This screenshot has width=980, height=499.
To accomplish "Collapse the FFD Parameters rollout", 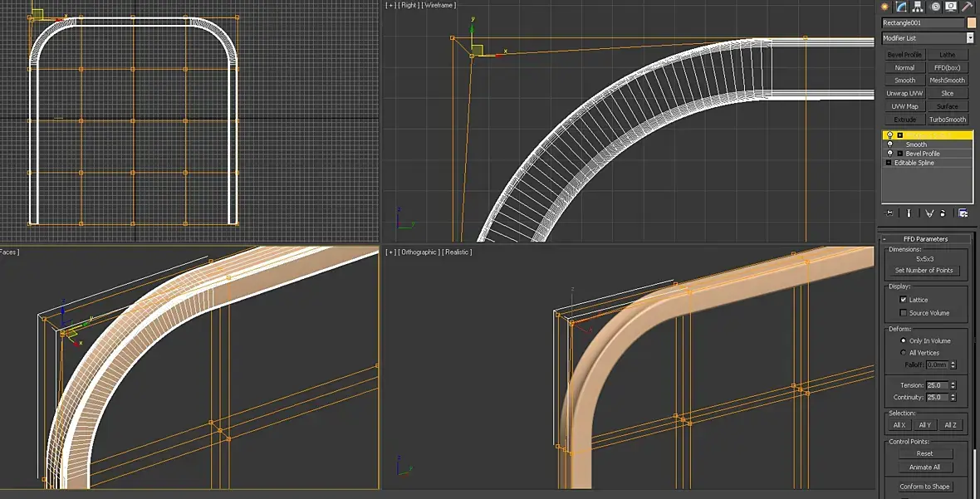I will 926,239.
